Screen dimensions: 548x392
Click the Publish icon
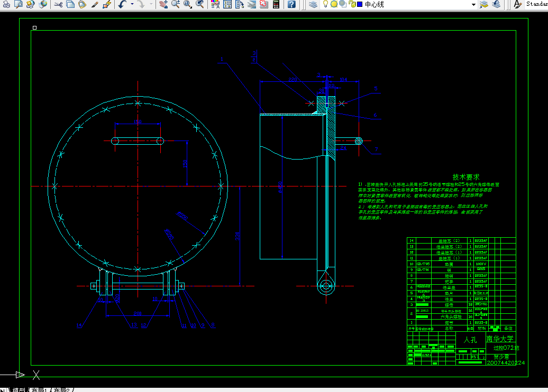tap(30, 4)
